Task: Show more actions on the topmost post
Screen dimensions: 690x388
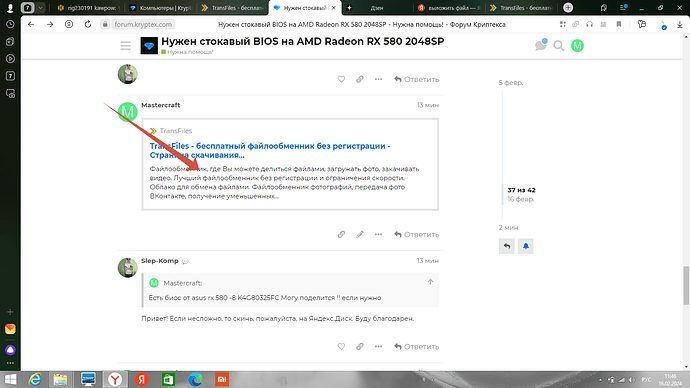Action: (x=378, y=79)
